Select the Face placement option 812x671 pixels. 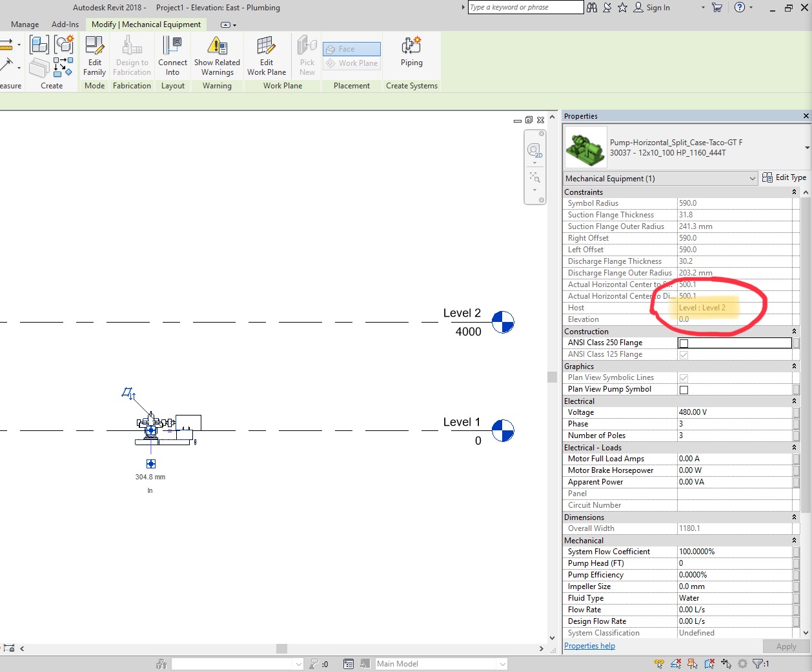(352, 49)
